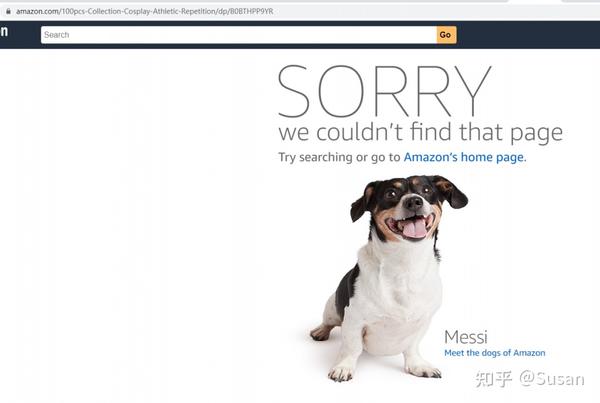Screen dimensions: 600x403
Task: Open the Amazon's home page link
Action: coord(465,157)
